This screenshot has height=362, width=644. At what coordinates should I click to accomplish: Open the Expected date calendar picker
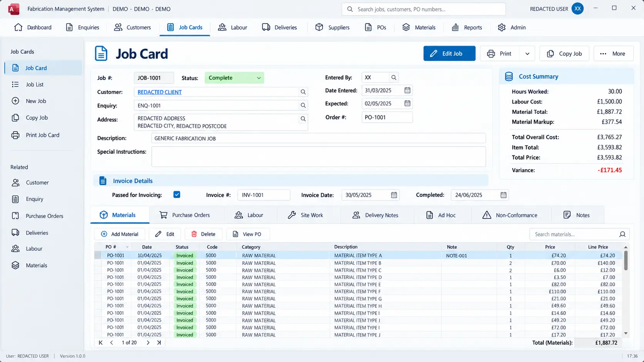(408, 103)
